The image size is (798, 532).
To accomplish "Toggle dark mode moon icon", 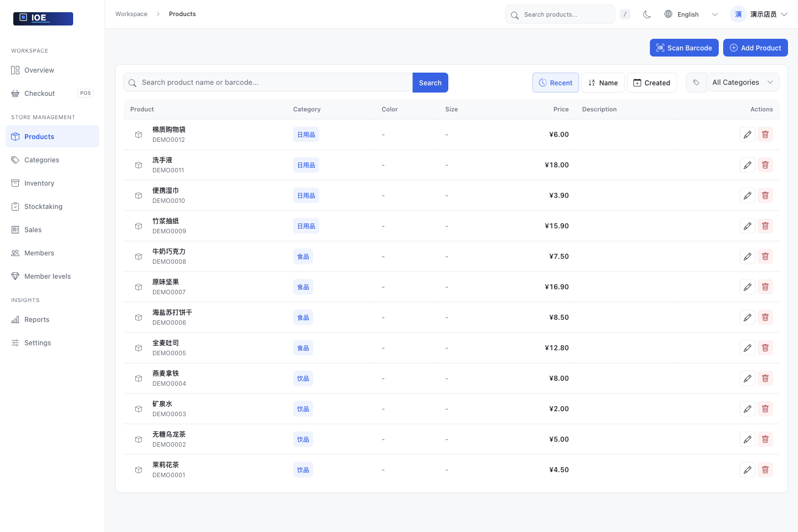I will coord(647,14).
